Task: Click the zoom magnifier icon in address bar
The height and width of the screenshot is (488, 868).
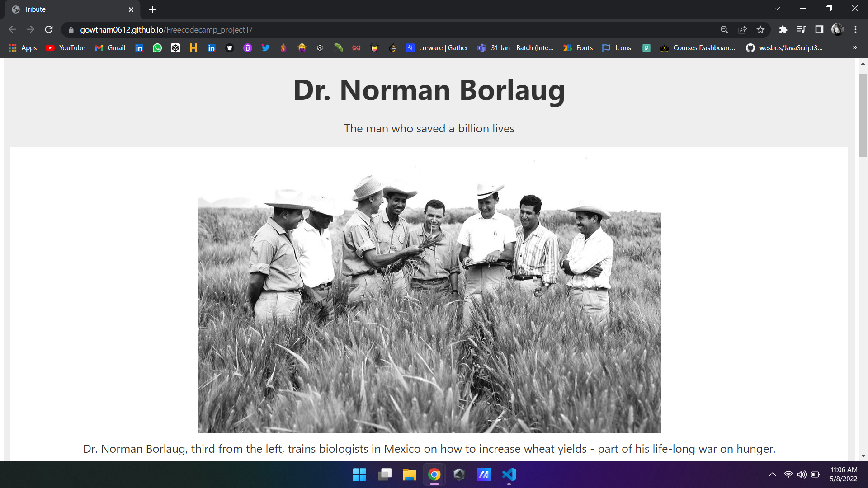Action: (724, 30)
